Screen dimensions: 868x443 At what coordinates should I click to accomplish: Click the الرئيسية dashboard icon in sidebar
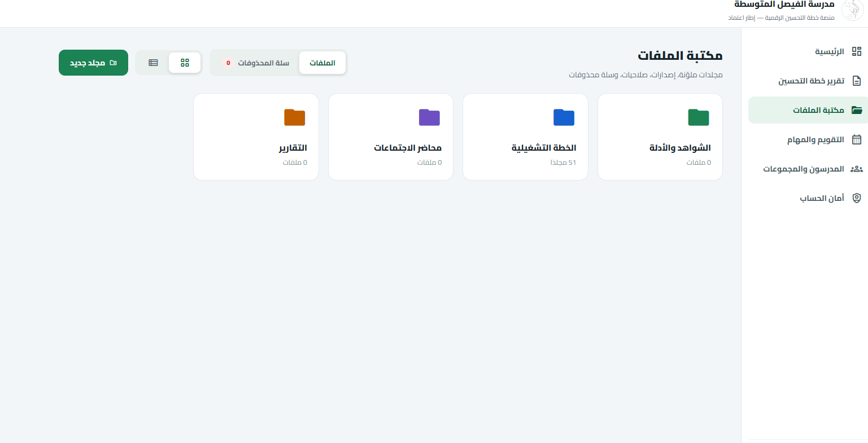coord(857,51)
